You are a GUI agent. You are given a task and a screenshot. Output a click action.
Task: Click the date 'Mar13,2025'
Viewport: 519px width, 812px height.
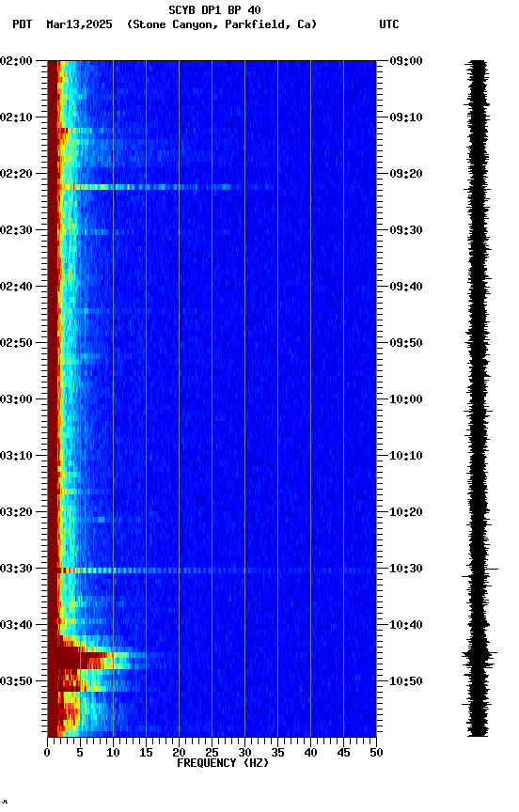[x=79, y=24]
